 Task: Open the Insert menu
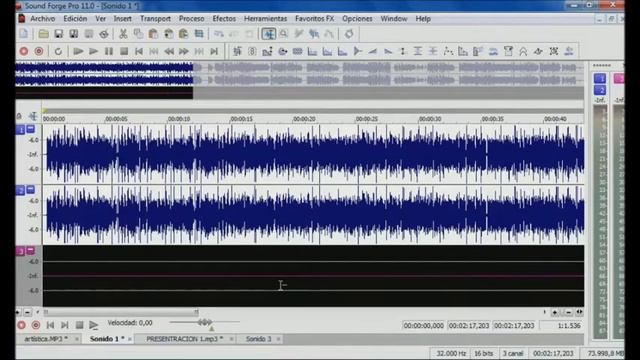tap(122, 19)
